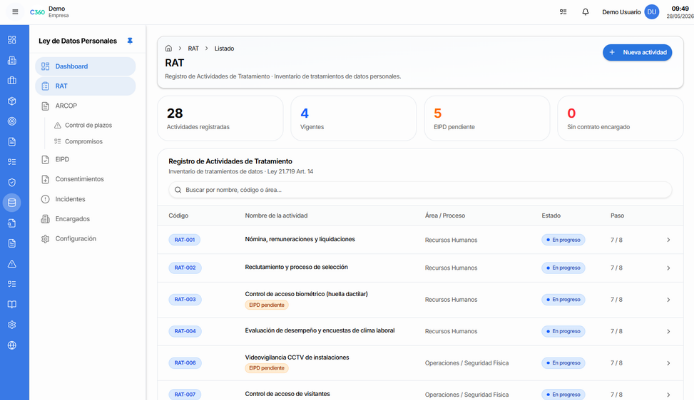Open Encargados menu item
Screen dimensions: 700x400
point(85,219)
